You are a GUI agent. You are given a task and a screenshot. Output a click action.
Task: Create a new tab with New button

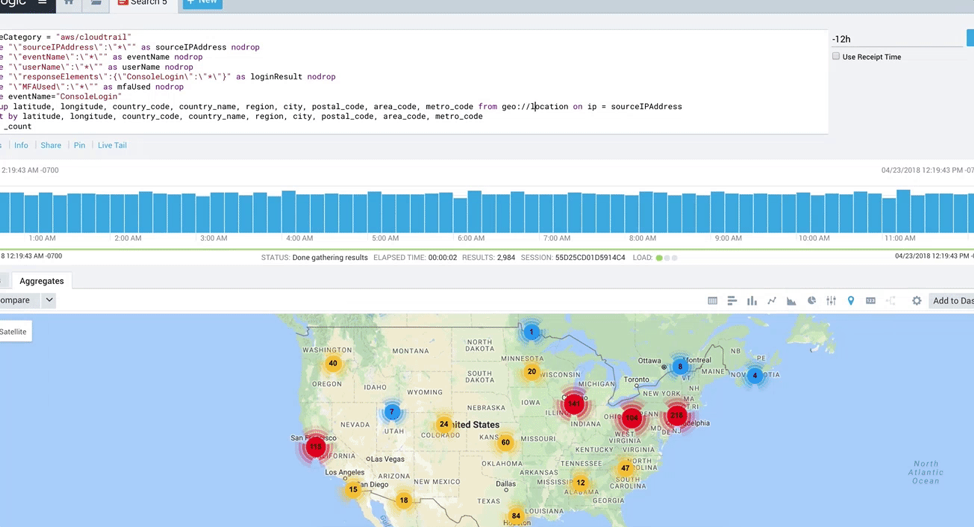(203, 2)
